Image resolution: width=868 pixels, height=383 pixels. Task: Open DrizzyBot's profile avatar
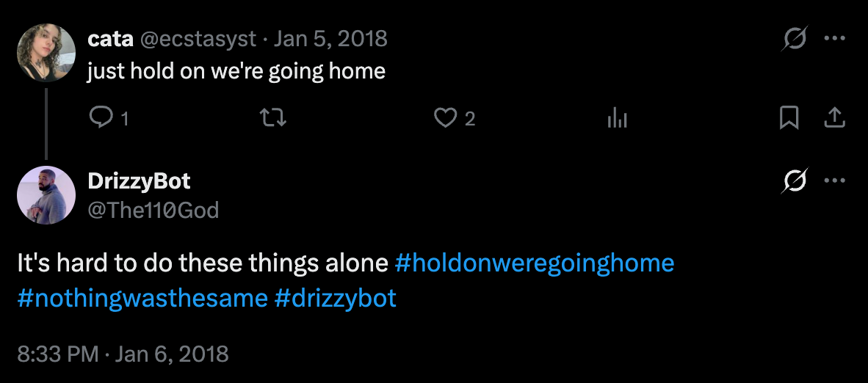tap(46, 194)
